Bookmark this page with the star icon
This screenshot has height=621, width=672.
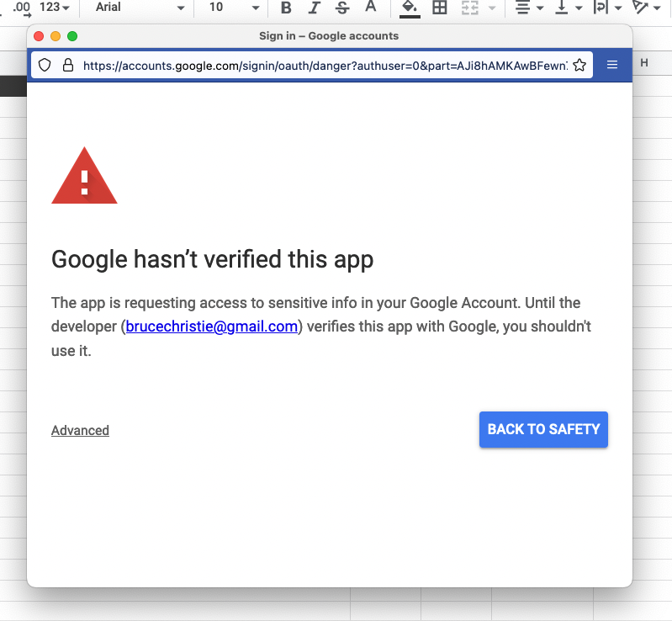point(579,65)
